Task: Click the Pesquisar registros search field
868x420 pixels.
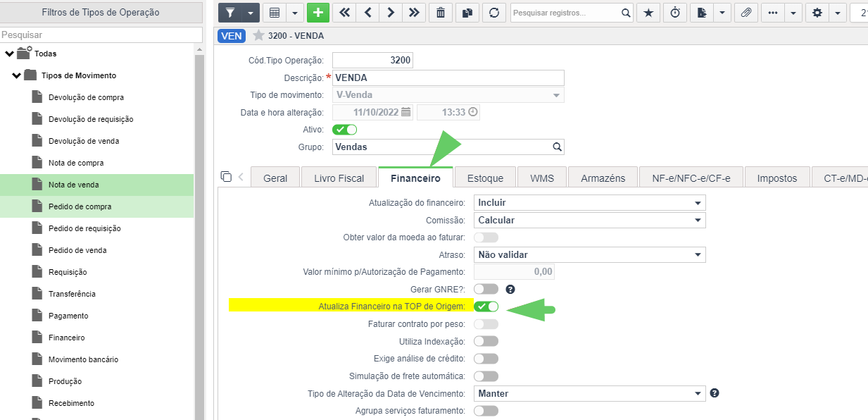Action: click(567, 13)
